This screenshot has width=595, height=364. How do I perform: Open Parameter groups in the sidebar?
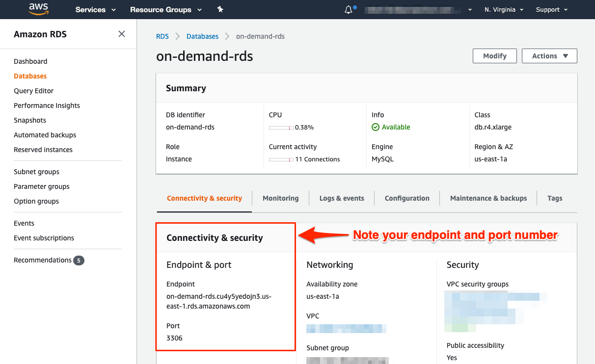point(42,186)
